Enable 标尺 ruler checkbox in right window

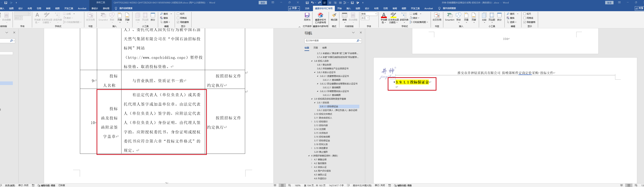point(525,14)
